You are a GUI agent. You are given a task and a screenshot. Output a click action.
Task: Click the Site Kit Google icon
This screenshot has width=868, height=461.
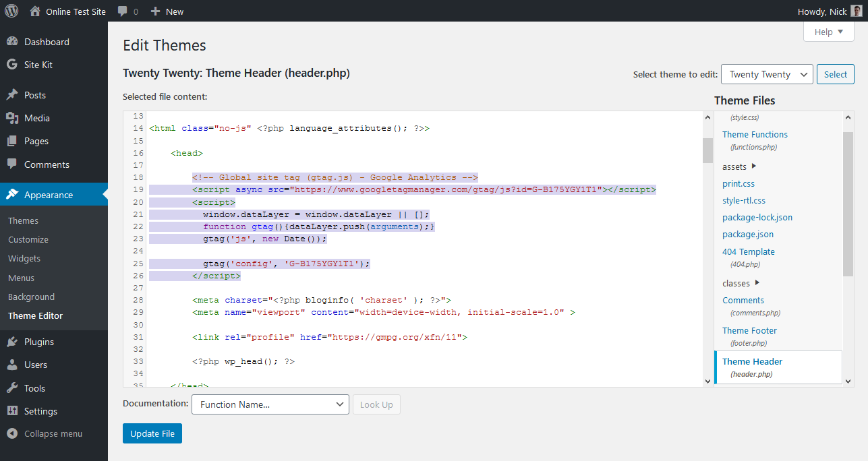(12, 65)
